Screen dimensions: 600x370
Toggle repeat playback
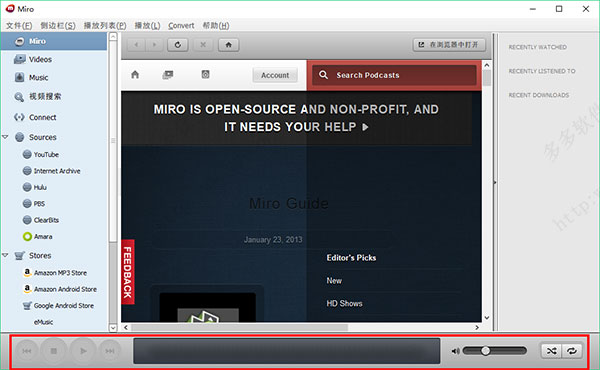[572, 350]
